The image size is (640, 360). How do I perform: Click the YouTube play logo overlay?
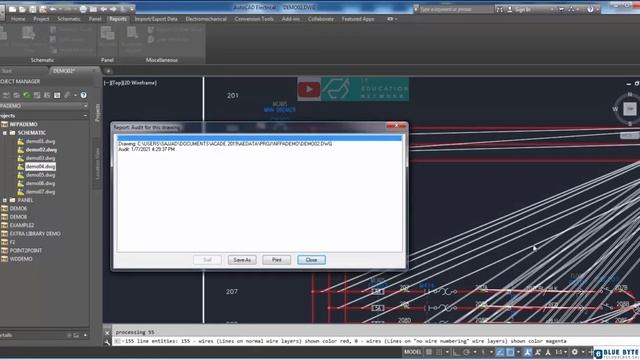(x=309, y=89)
